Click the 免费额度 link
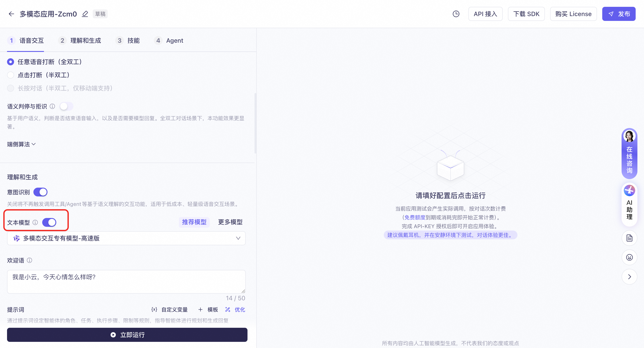 point(415,217)
